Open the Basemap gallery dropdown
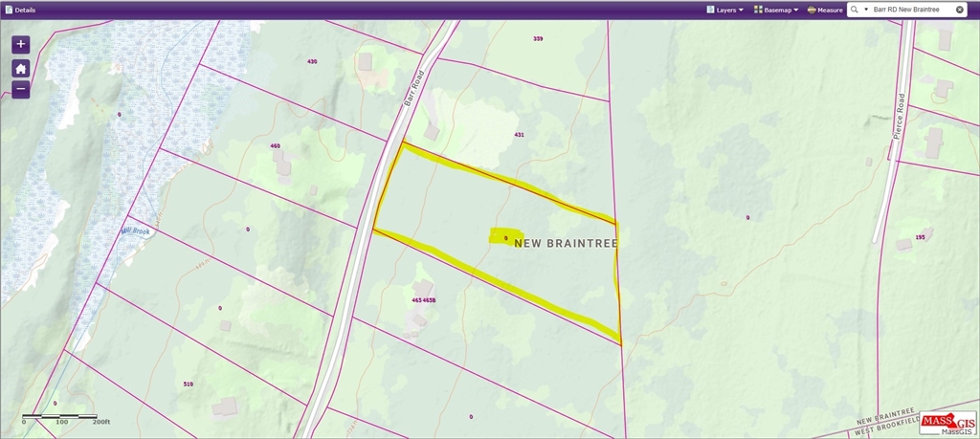Screen dimensions: 980x439 pyautogui.click(x=775, y=10)
